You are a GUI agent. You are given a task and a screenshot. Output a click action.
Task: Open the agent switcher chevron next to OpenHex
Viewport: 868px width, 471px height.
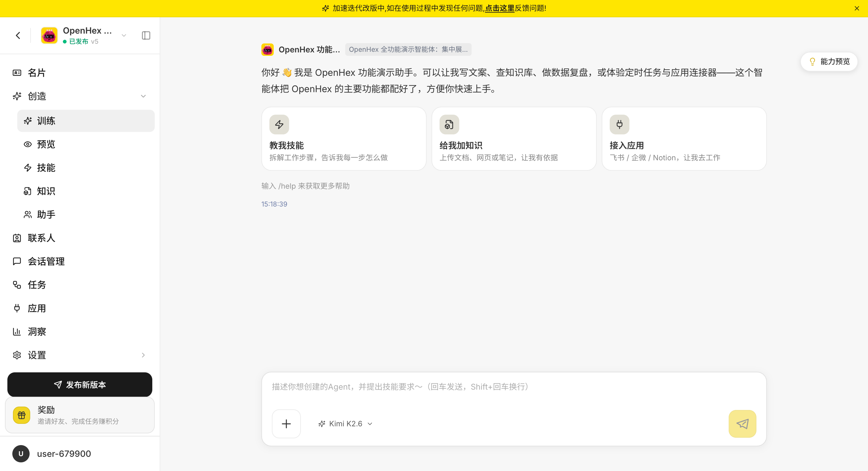click(124, 35)
